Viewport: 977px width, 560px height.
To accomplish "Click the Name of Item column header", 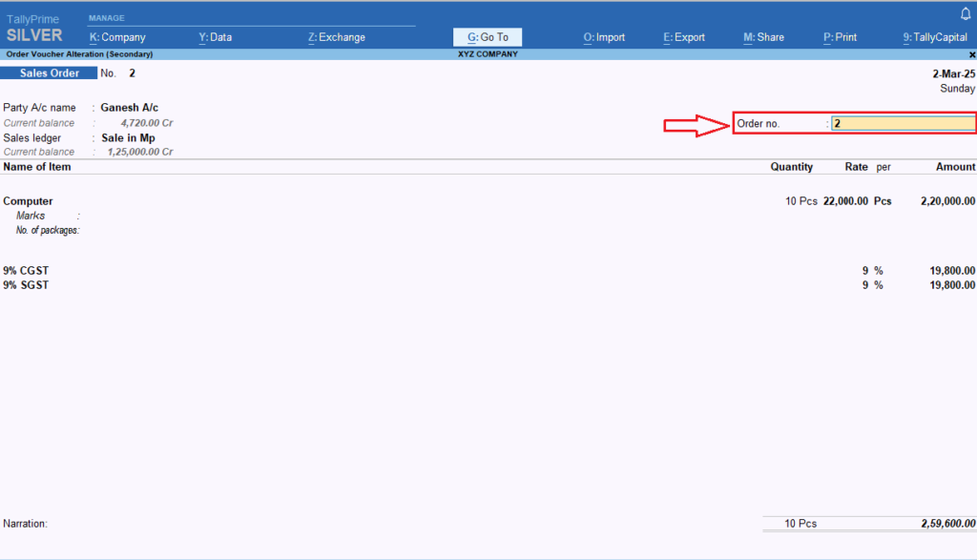I will point(37,166).
